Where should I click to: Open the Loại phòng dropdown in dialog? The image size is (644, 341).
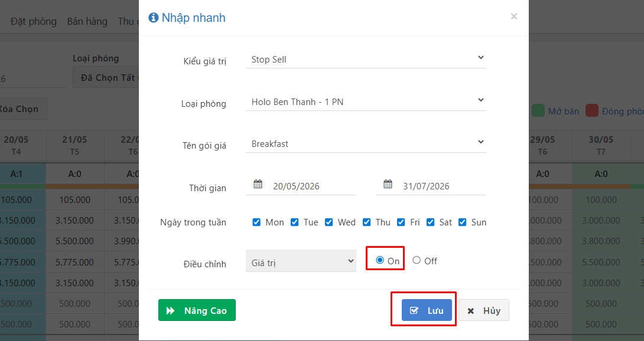click(366, 101)
